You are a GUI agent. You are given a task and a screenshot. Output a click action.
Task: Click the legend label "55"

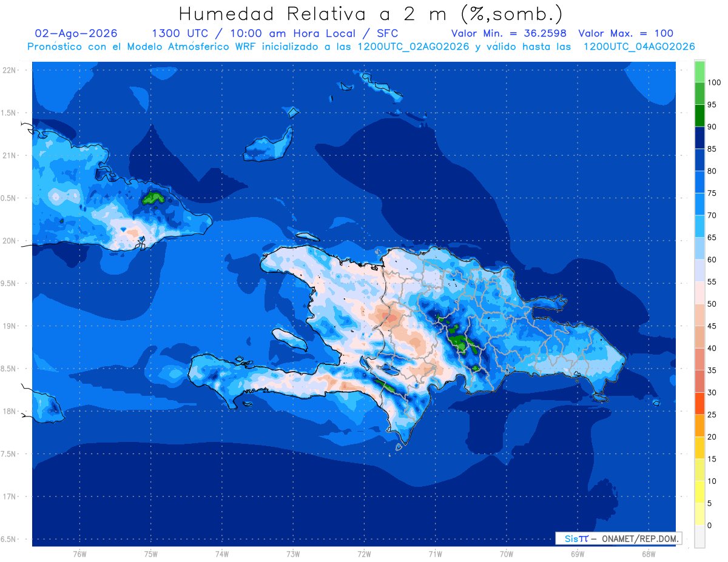[x=712, y=282]
